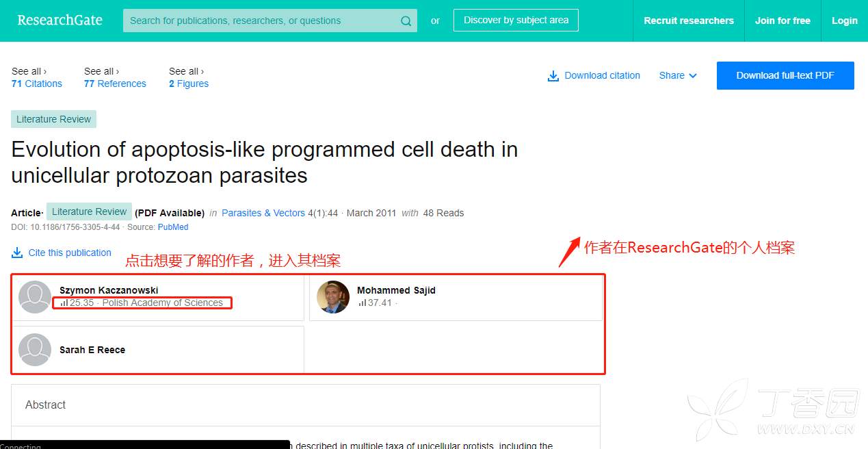This screenshot has height=449, width=868.
Task: Click author name Szymon Kaczanowski
Action: pyautogui.click(x=109, y=290)
